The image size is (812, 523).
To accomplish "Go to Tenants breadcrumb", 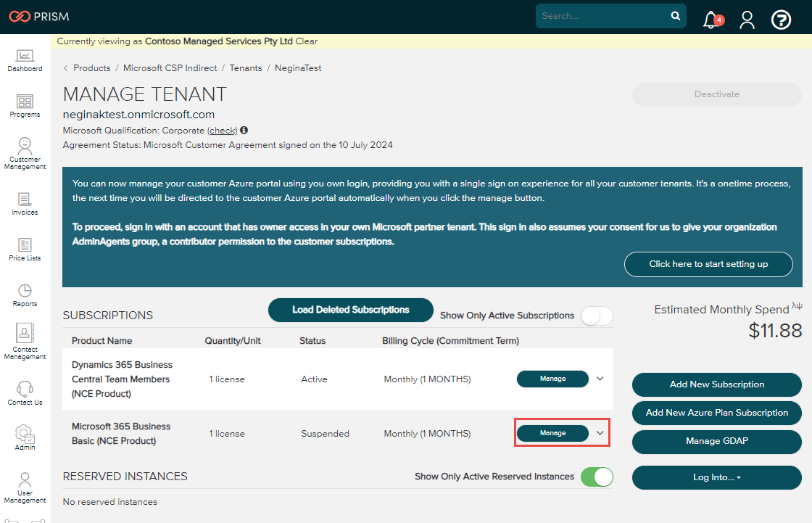I will tap(246, 68).
